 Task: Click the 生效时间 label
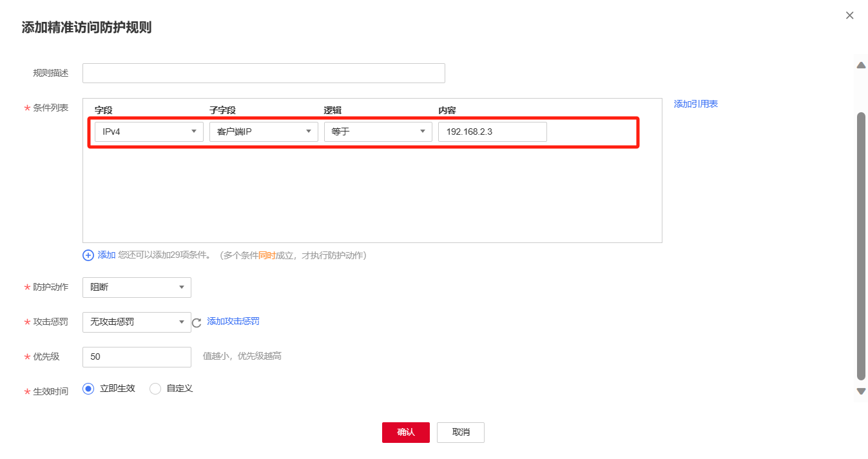click(51, 391)
